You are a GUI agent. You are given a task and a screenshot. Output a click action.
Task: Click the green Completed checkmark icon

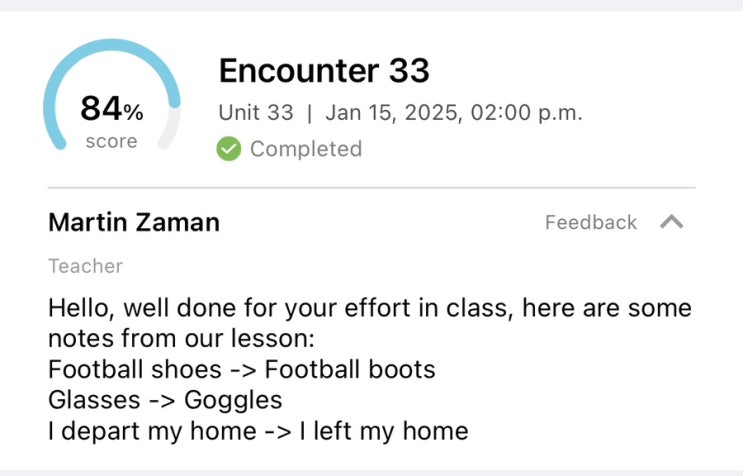coord(229,149)
